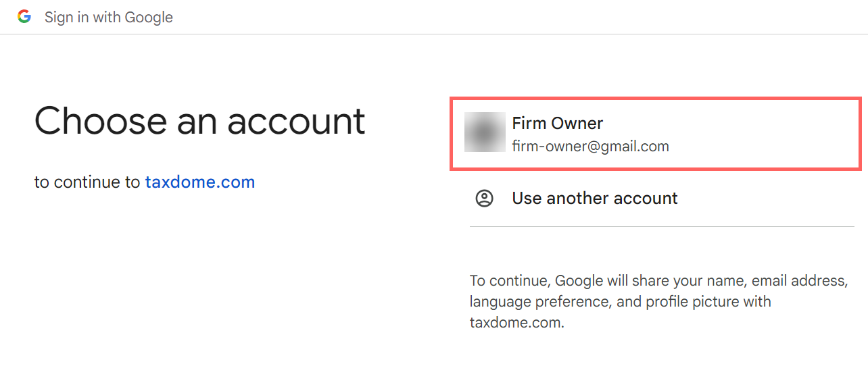Click the Firm Owner profile picture
868x389 pixels.
pyautogui.click(x=485, y=132)
